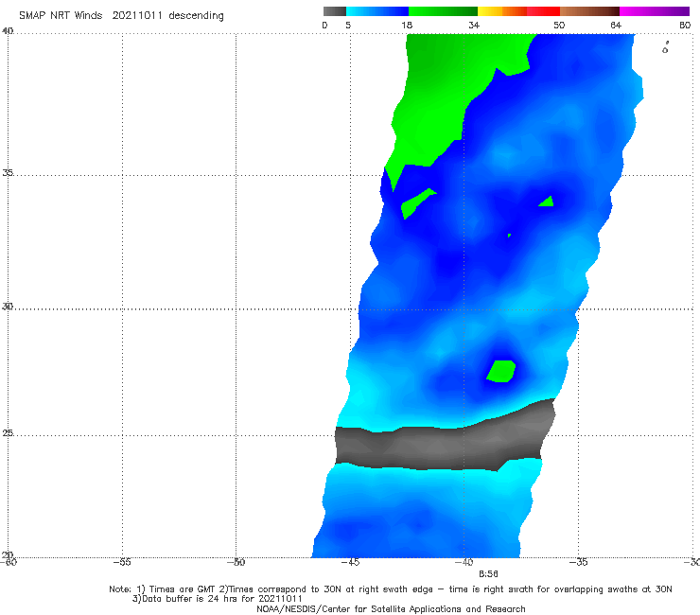Click the red segment of the color bar
This screenshot has width=700, height=615.
[543, 11]
